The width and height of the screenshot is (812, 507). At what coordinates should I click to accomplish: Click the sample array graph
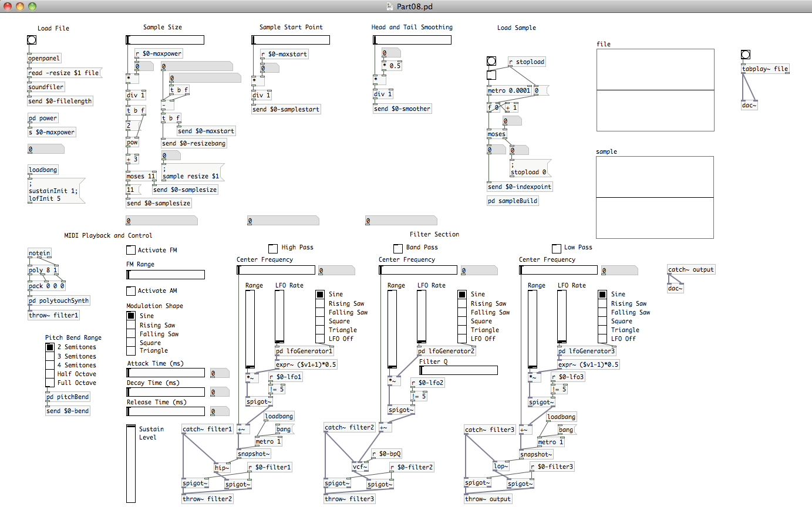click(x=655, y=197)
